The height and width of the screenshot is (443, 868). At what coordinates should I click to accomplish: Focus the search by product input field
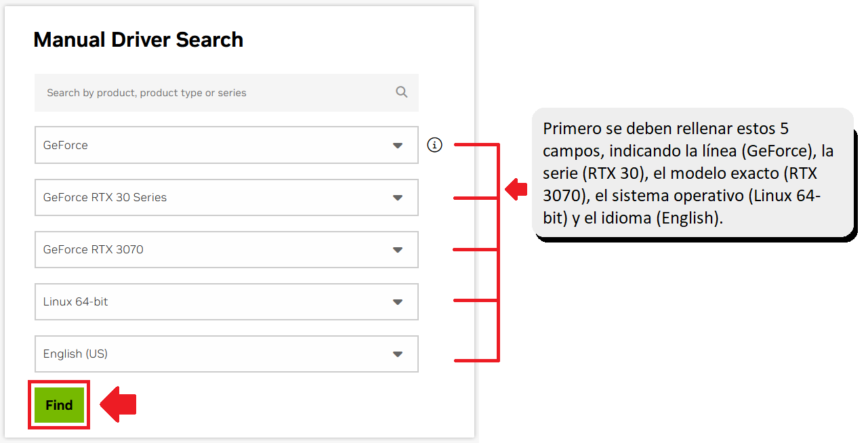[226, 93]
